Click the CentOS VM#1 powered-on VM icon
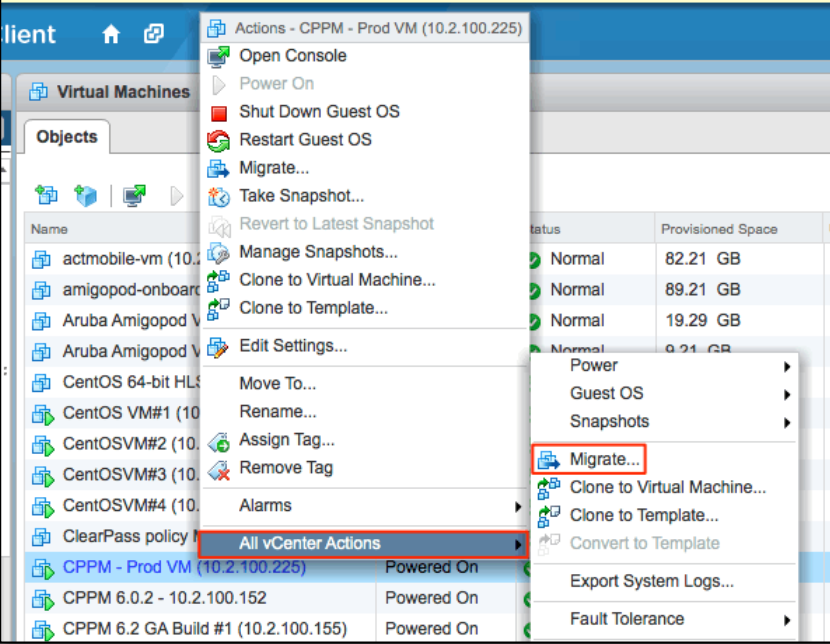The height and width of the screenshot is (644, 830). 43,414
